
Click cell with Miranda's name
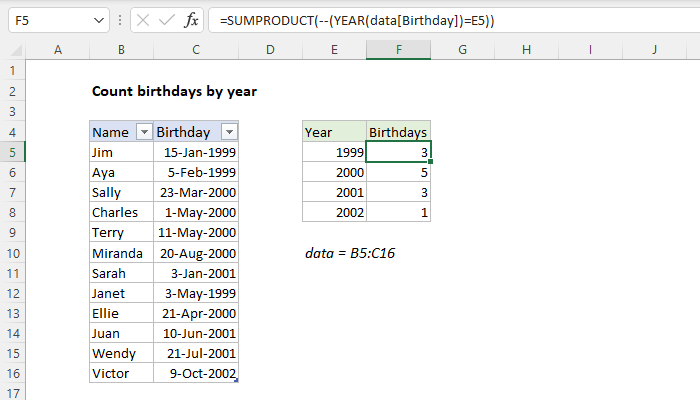tap(121, 254)
